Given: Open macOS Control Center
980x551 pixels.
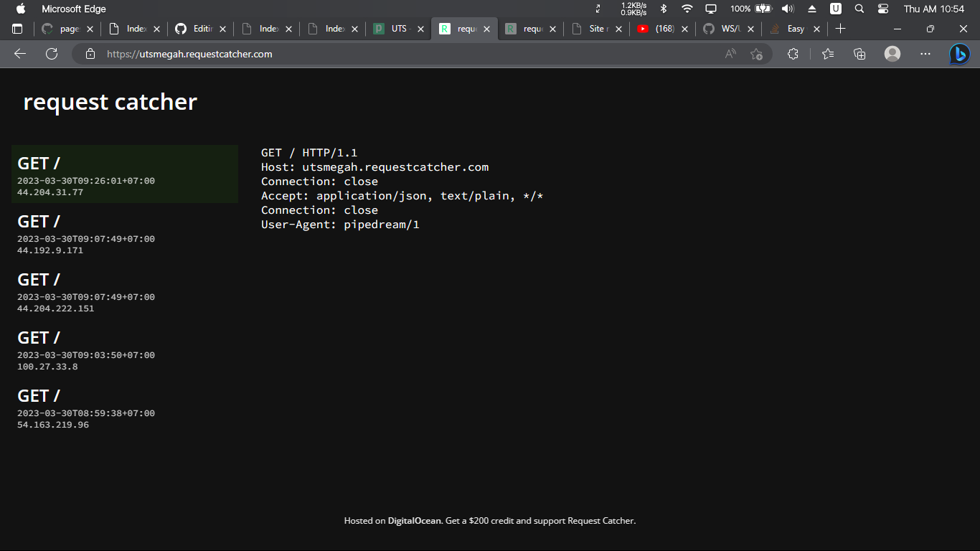Looking at the screenshot, I should (883, 9).
